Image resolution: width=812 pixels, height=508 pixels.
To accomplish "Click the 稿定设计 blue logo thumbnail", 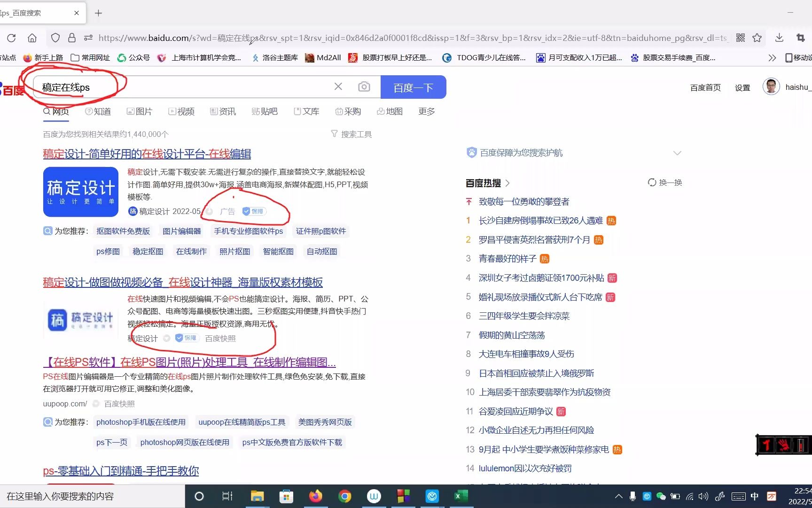I will (81, 192).
